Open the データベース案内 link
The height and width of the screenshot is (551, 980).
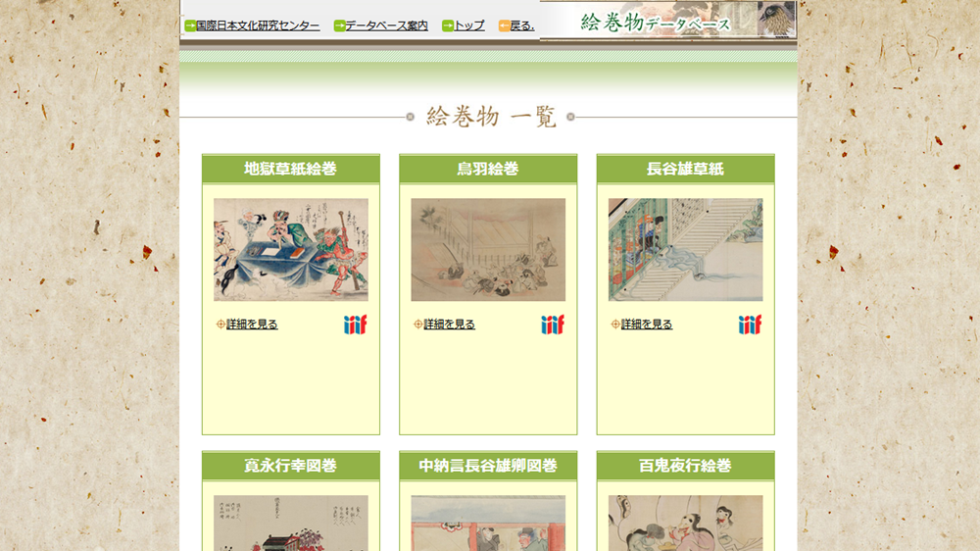(386, 25)
